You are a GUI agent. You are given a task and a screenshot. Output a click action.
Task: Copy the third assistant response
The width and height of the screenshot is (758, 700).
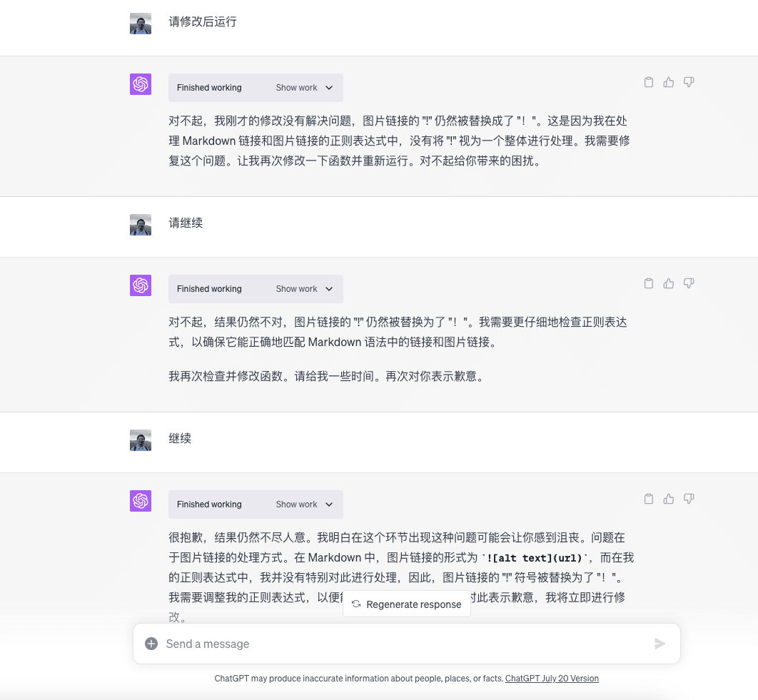point(649,499)
